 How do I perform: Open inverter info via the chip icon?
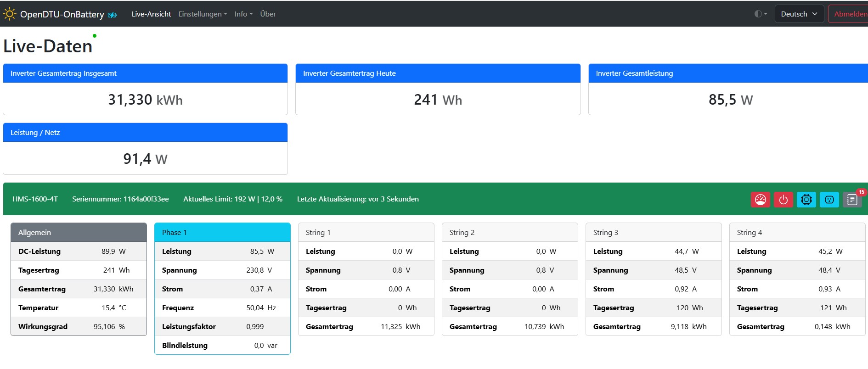click(806, 200)
